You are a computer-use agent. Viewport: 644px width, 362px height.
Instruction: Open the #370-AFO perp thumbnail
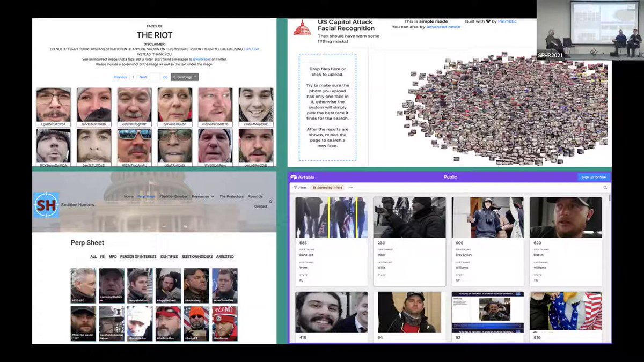[83, 285]
